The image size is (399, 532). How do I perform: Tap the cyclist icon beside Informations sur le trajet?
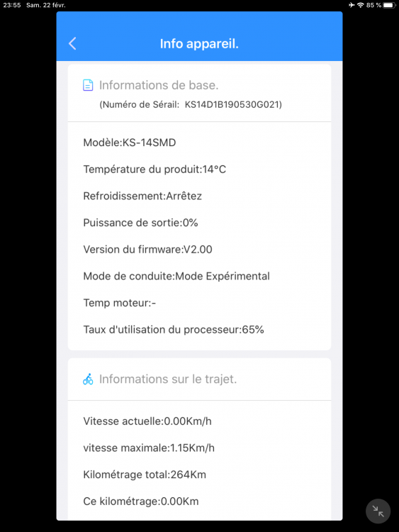(x=88, y=379)
